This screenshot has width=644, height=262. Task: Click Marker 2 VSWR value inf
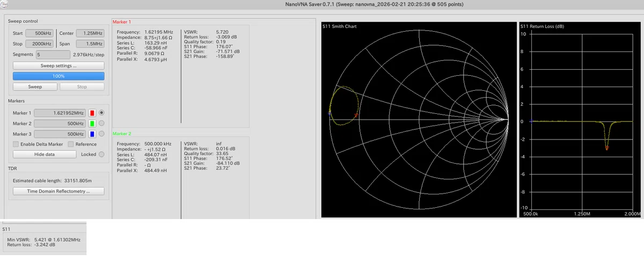218,144
